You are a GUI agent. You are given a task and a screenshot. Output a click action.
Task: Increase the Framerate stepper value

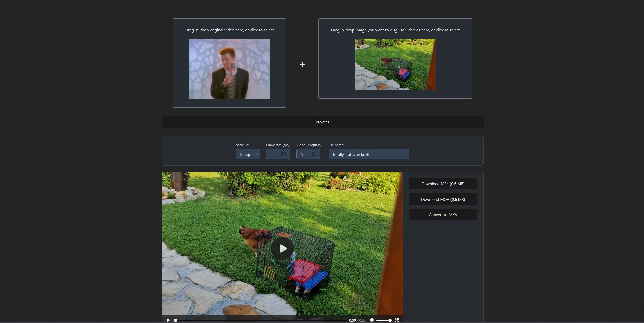click(284, 153)
